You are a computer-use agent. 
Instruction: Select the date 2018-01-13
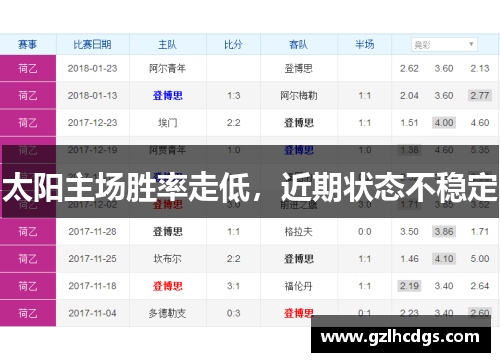92,96
